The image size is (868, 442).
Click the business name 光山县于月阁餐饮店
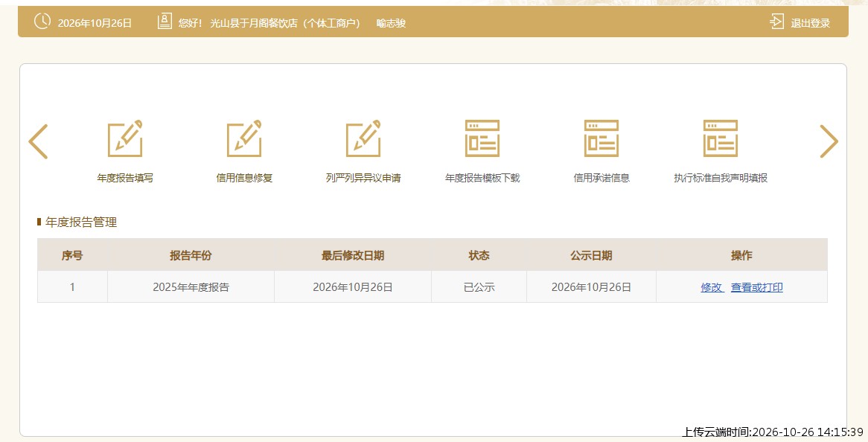(254, 23)
